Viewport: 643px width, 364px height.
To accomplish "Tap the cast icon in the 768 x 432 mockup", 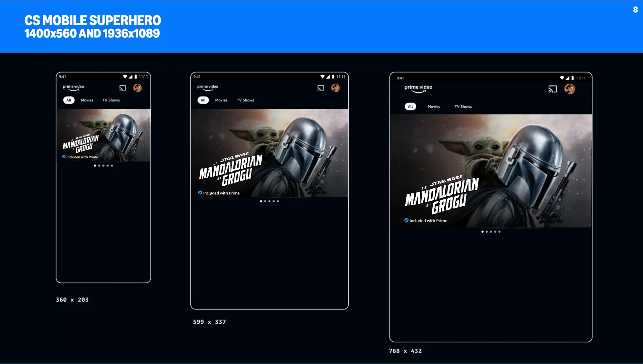I will tap(553, 89).
